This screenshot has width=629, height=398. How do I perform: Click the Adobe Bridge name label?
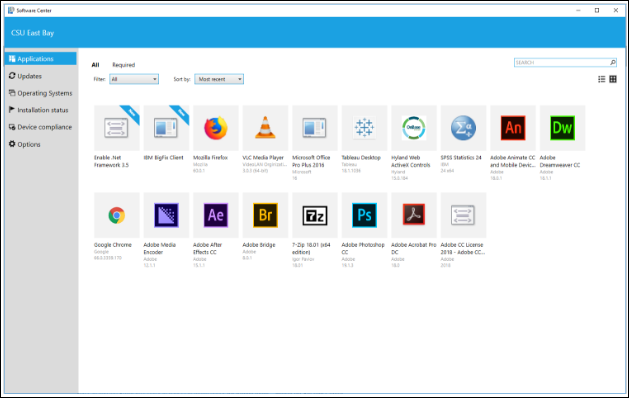pos(259,245)
